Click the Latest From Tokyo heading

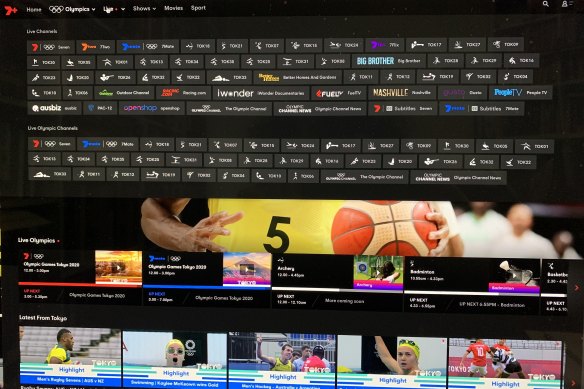(43, 318)
